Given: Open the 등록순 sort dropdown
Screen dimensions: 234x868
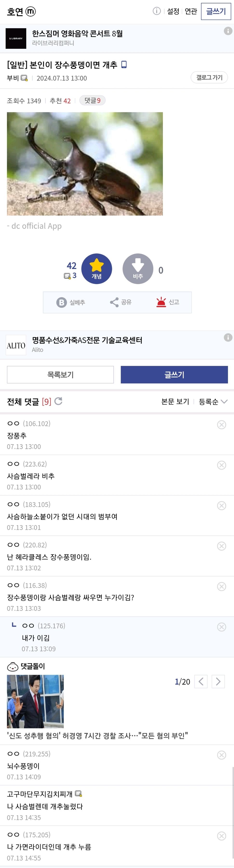Looking at the screenshot, I should point(213,401).
